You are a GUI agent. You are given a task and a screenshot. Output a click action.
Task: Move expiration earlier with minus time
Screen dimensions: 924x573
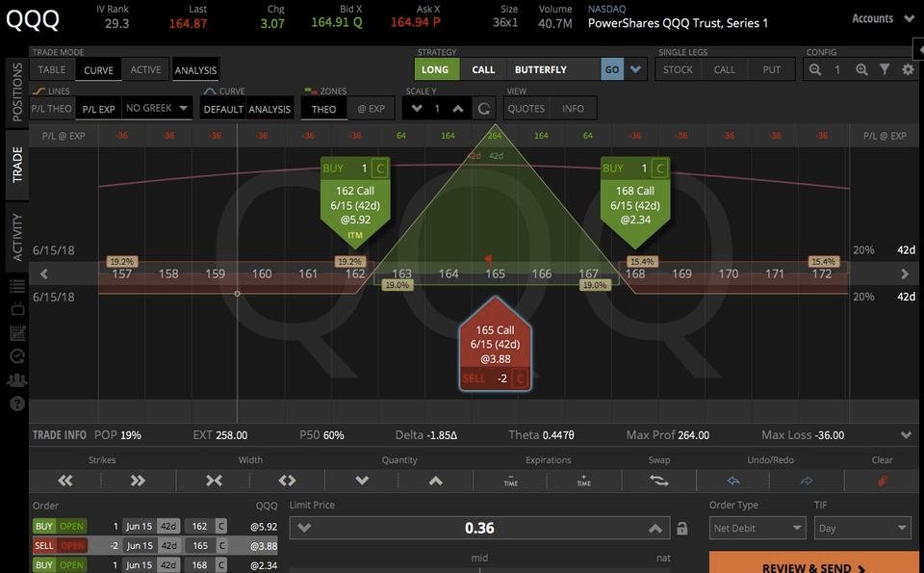point(510,481)
